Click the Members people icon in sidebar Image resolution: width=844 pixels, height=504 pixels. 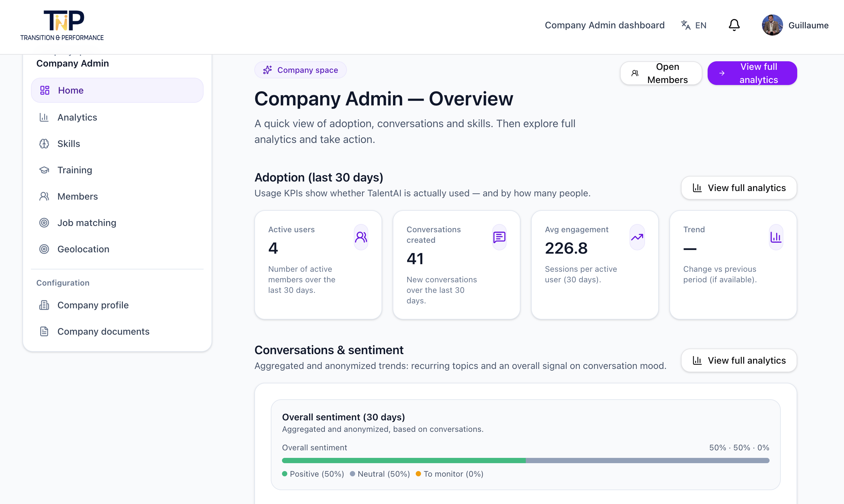click(x=44, y=196)
